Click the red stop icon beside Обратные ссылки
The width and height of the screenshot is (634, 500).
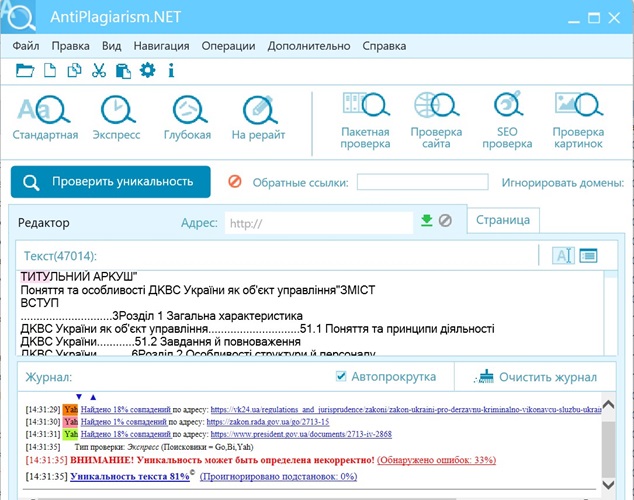[x=235, y=181]
